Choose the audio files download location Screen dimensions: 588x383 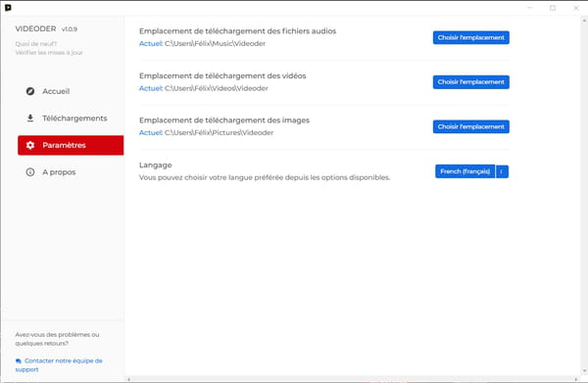point(471,37)
